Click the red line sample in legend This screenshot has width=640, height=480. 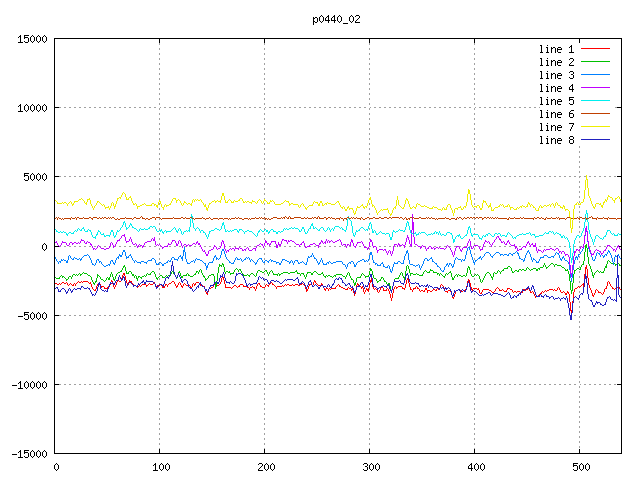596,49
